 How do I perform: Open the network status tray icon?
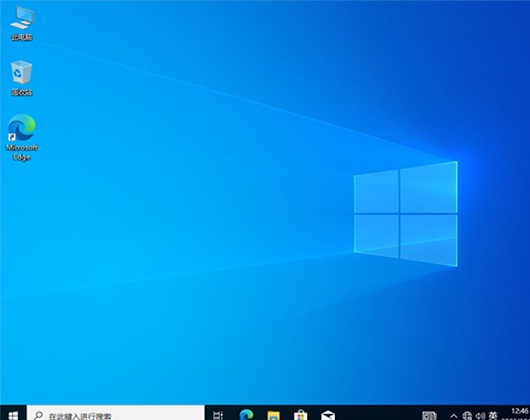pos(467,416)
